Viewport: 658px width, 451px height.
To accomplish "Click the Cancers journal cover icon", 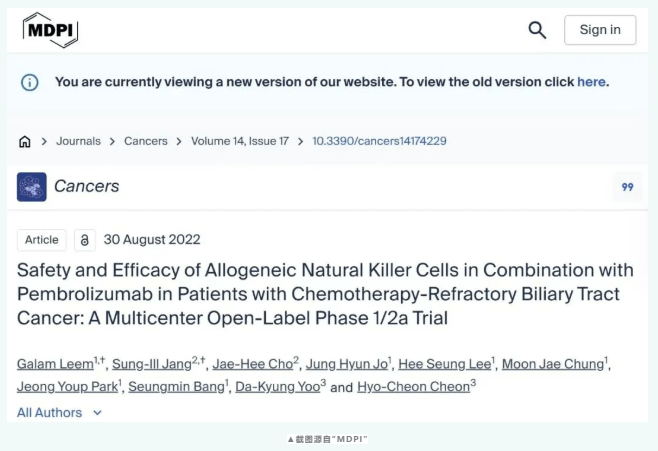I will [31, 187].
